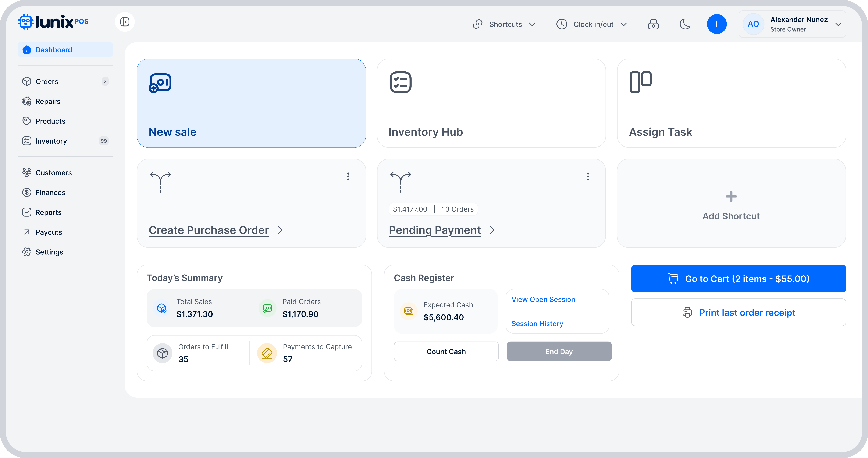Screen dimensions: 868x458
Task: Click the blue plus quick-create button
Action: (717, 24)
